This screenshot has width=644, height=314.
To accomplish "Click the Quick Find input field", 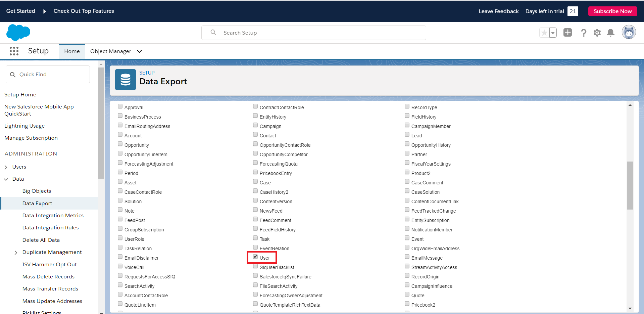I will pos(48,75).
